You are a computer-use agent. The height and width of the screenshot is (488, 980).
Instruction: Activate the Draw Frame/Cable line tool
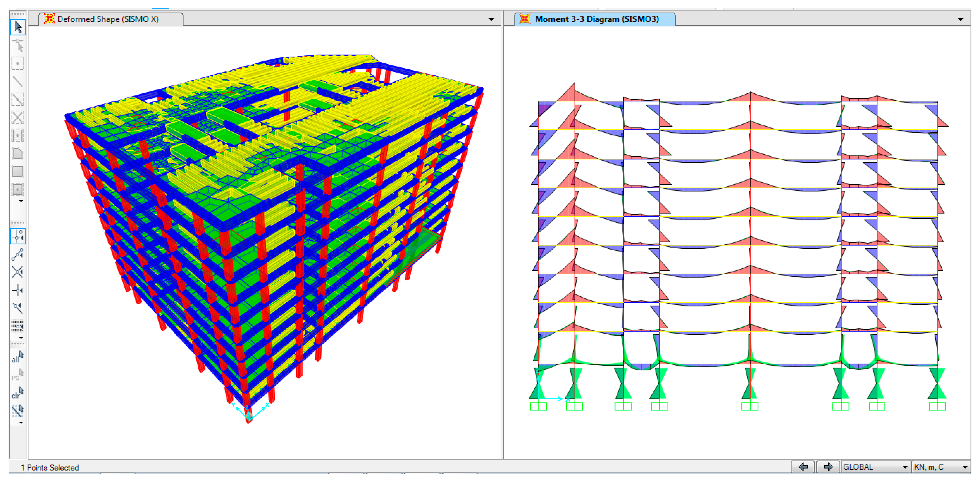pos(18,81)
